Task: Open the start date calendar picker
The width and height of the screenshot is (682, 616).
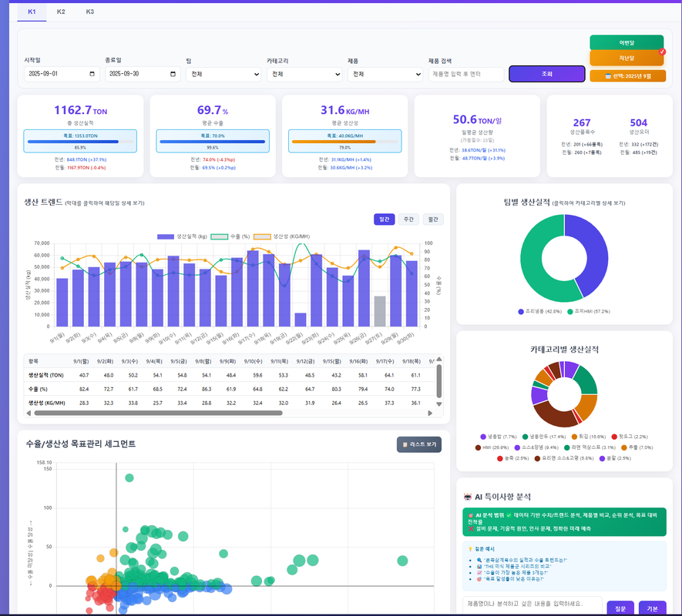Action: click(92, 74)
